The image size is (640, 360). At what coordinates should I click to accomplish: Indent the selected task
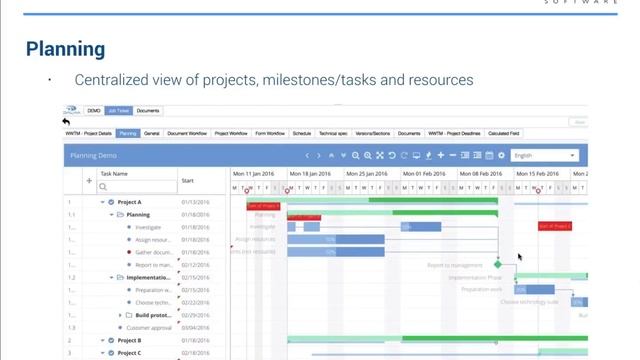click(x=465, y=156)
